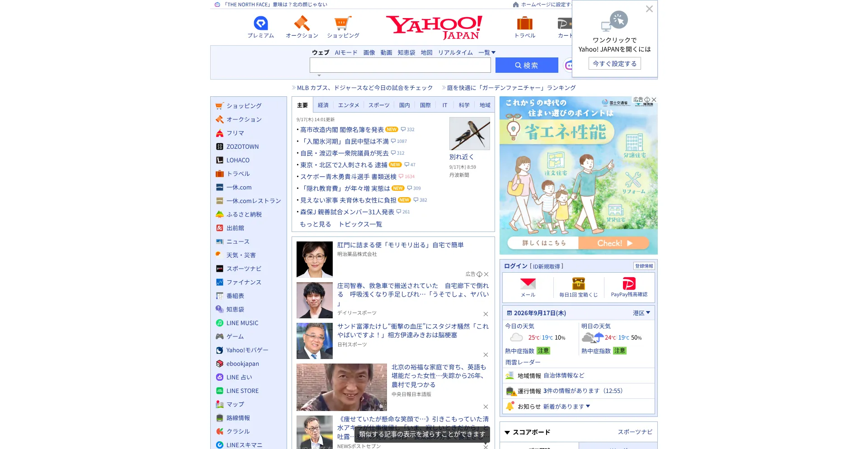868x449 pixels.
Task: Click the お知らせ bell icon
Action: [x=510, y=406]
